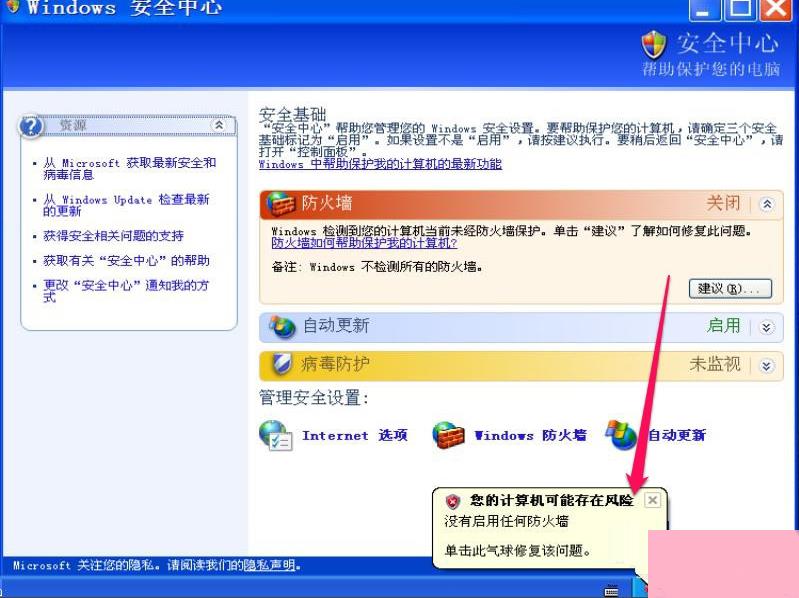Click the virus protection shield icon

pos(281,364)
